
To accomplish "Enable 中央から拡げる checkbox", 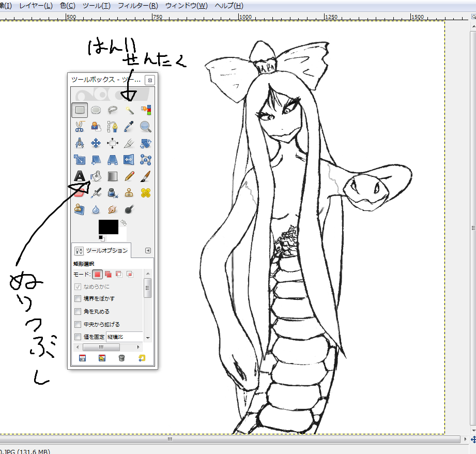I will click(x=78, y=324).
